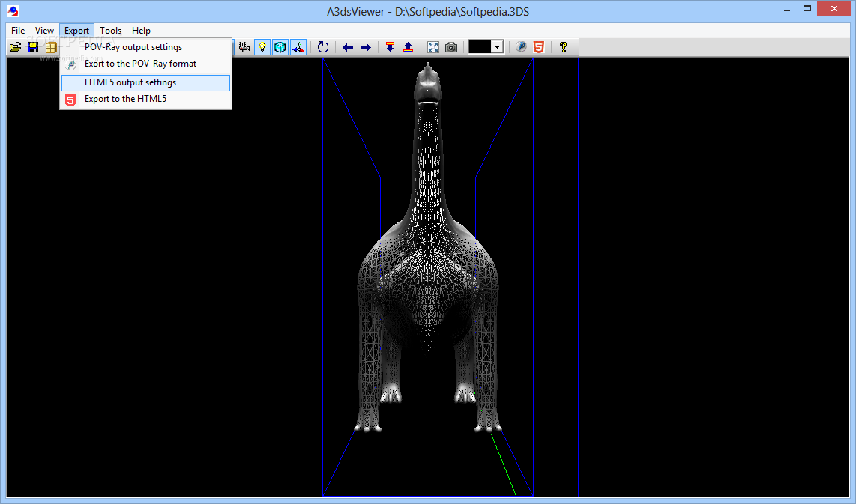Click the blue right arrow icon
The image size is (856, 504).
click(366, 47)
